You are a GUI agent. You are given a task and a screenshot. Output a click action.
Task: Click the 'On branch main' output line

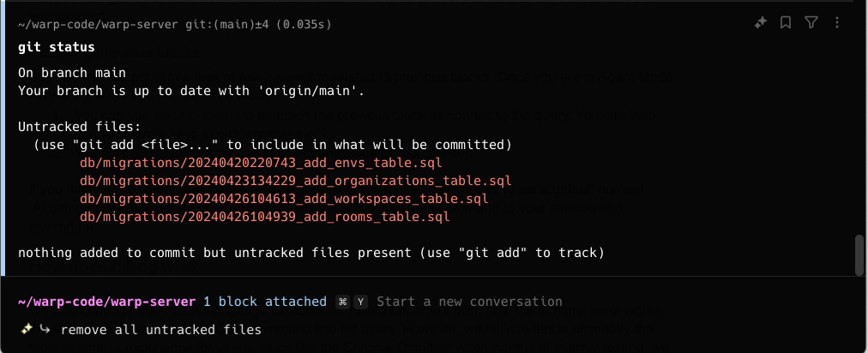[72, 74]
